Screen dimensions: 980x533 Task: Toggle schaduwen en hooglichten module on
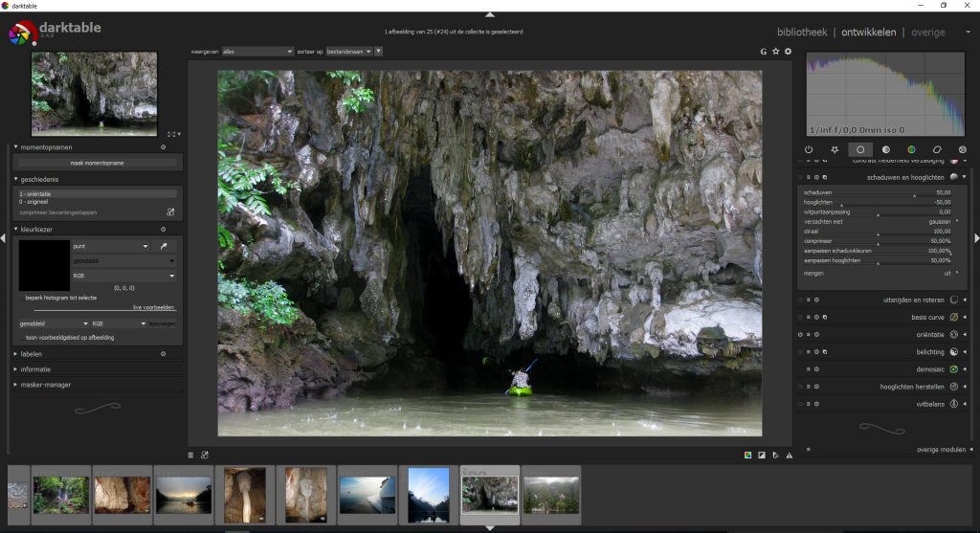800,177
